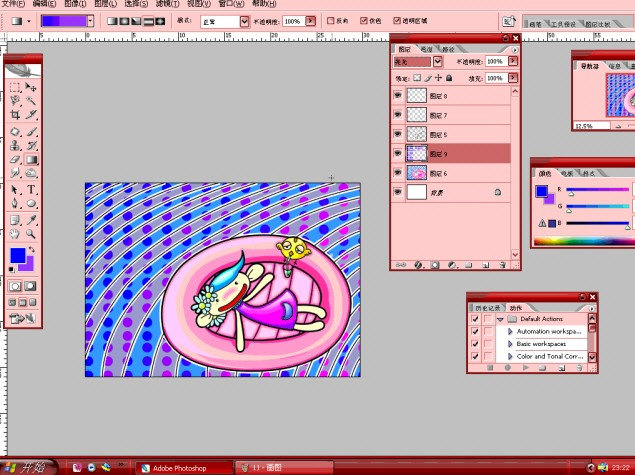Select the Crop tool
The height and width of the screenshot is (475, 635).
(15, 115)
